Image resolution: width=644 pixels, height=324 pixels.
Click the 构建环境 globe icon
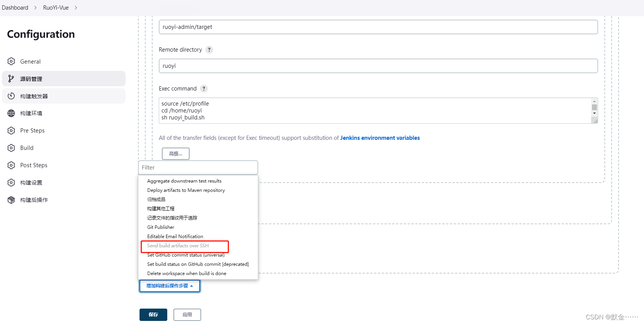pyautogui.click(x=11, y=113)
